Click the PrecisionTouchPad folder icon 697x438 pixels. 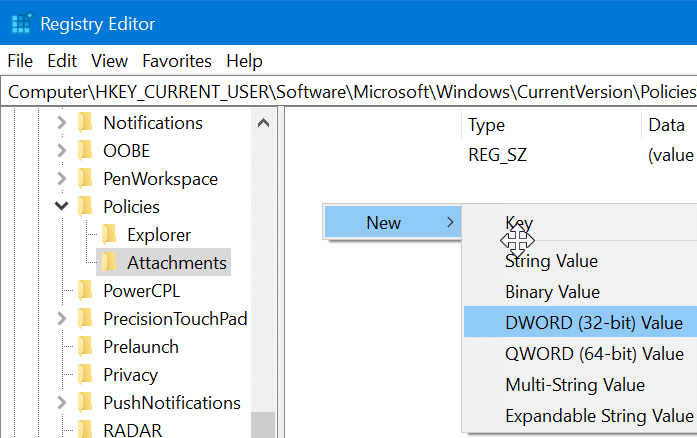[85, 318]
